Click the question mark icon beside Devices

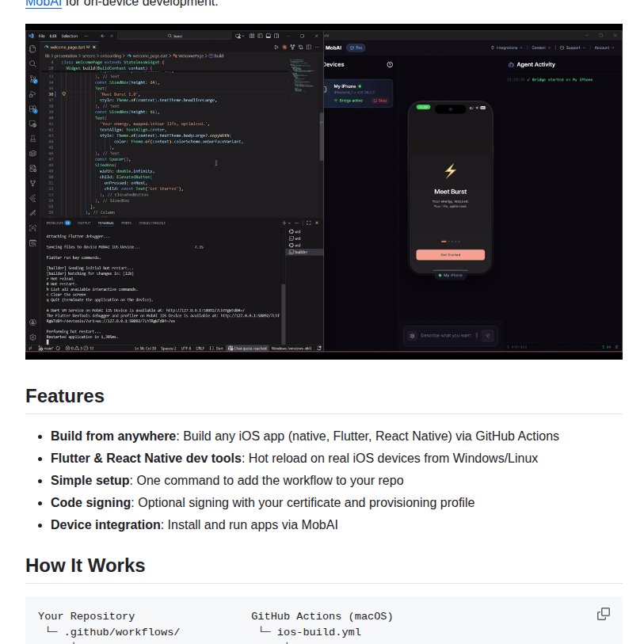pyautogui.click(x=390, y=64)
